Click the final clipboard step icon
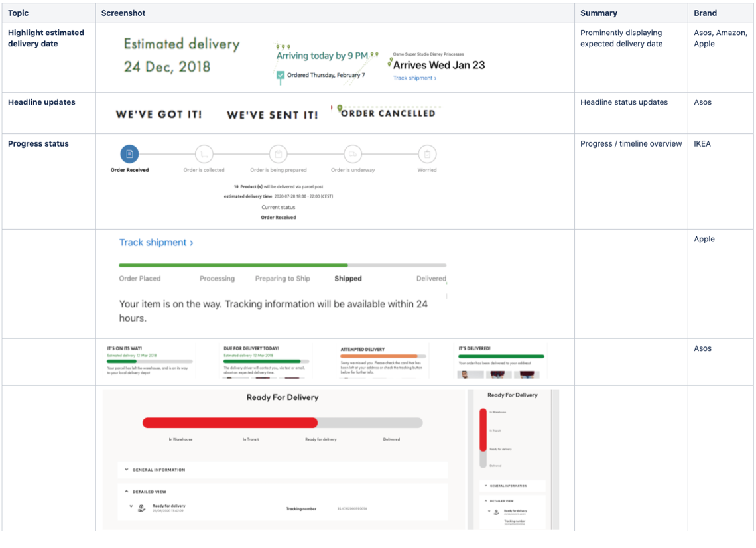The height and width of the screenshot is (548, 756). [x=427, y=154]
